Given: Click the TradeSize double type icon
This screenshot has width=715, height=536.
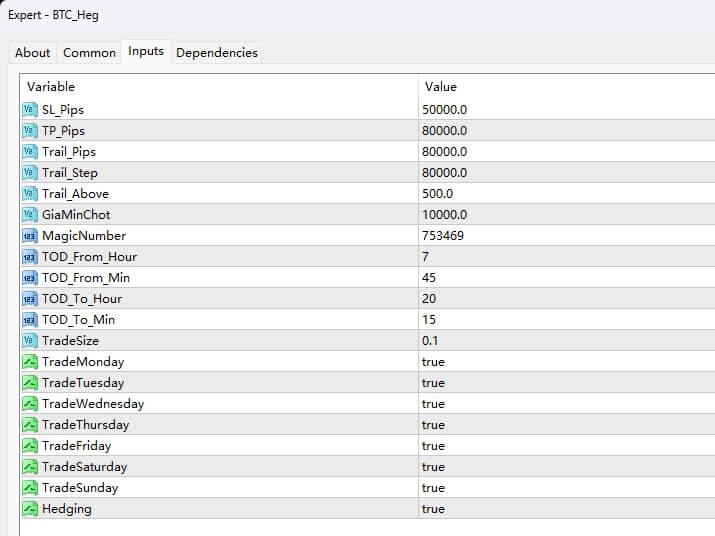Looking at the screenshot, I should [x=30, y=341].
